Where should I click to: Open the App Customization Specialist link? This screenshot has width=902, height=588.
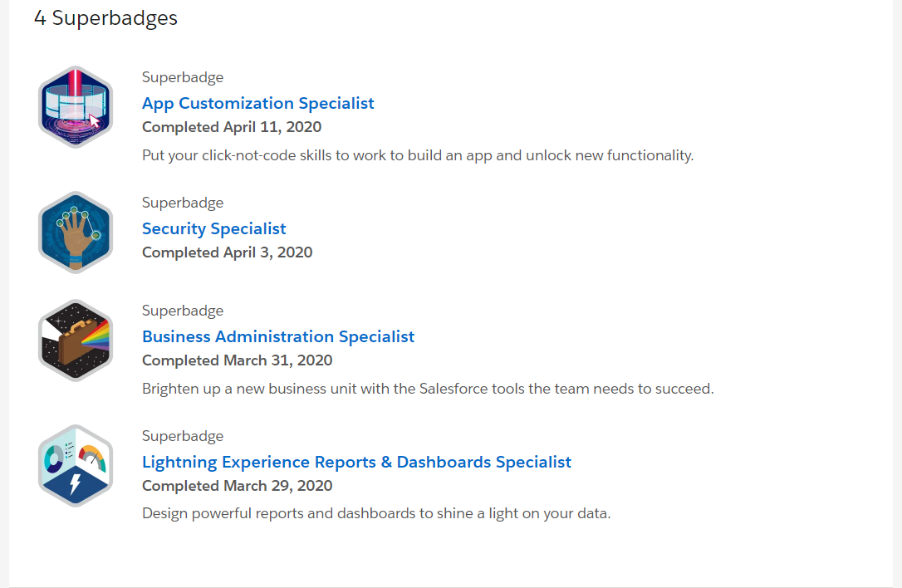pyautogui.click(x=257, y=103)
